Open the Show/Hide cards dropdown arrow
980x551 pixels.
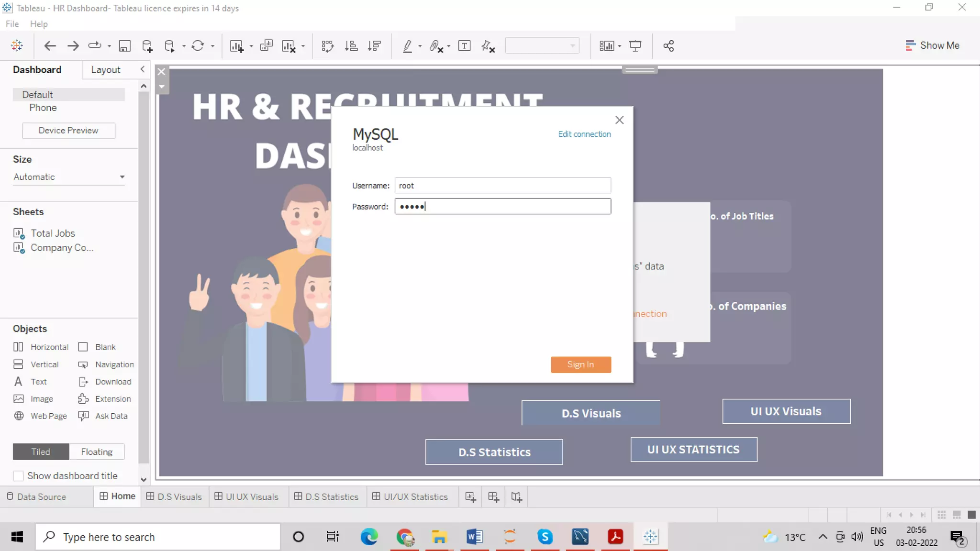click(x=619, y=46)
